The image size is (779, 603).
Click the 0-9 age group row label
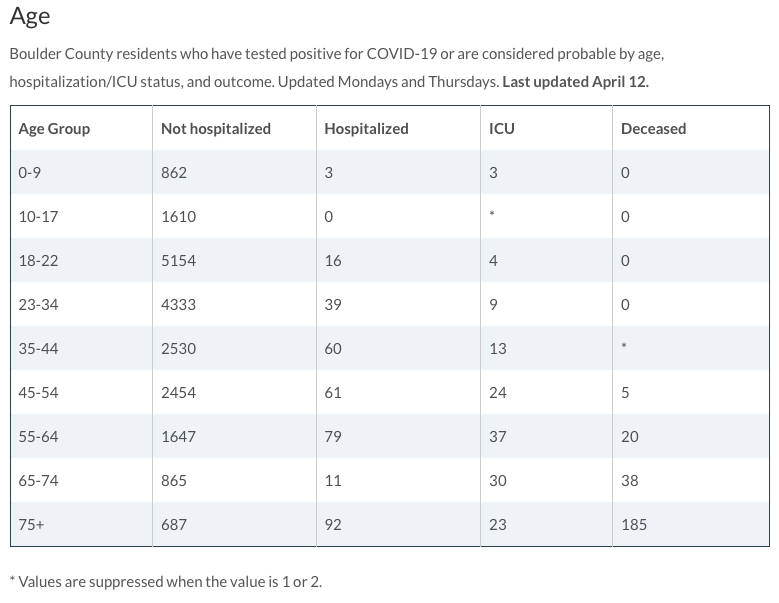[x=30, y=173]
